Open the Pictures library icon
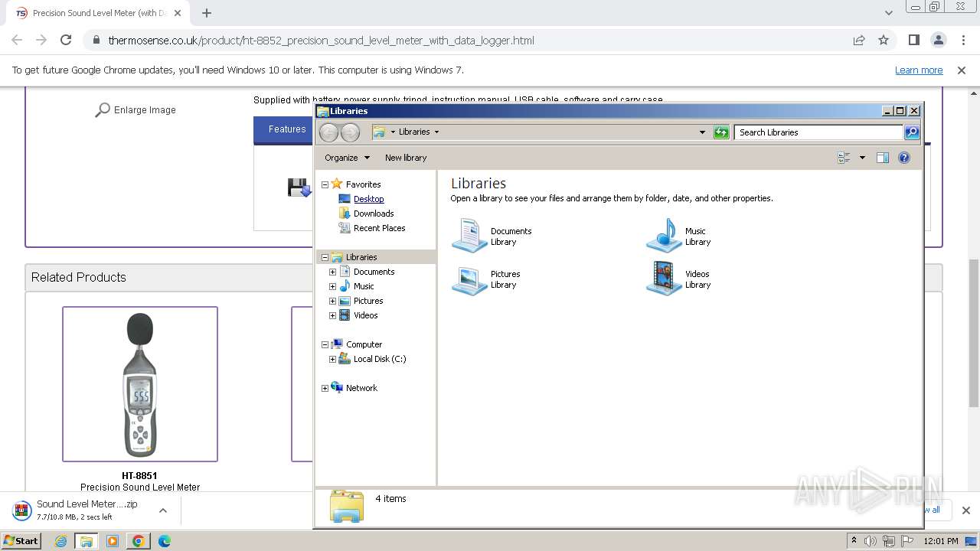The width and height of the screenshot is (980, 551). click(469, 279)
